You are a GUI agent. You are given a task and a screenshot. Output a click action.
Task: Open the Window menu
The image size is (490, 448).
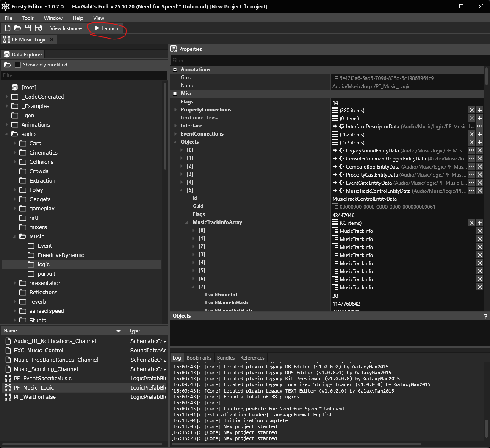pyautogui.click(x=53, y=18)
